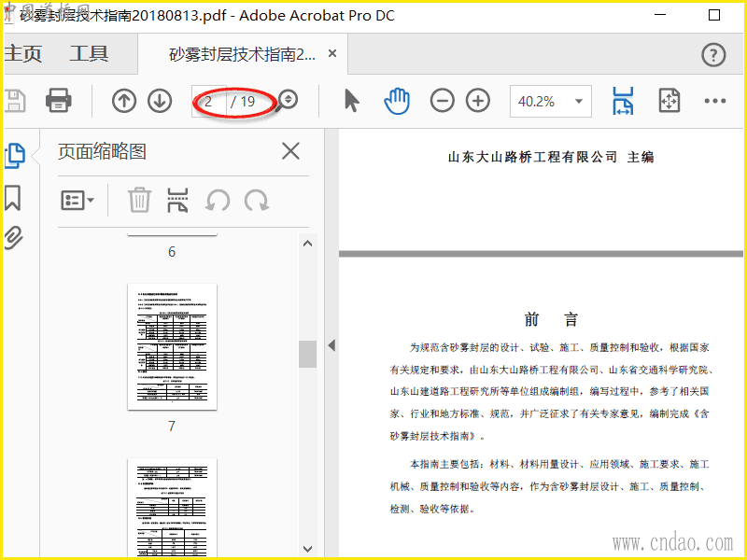Viewport: 747px width, 560px height.
Task: Open the find text magnifier tool
Action: tap(288, 100)
